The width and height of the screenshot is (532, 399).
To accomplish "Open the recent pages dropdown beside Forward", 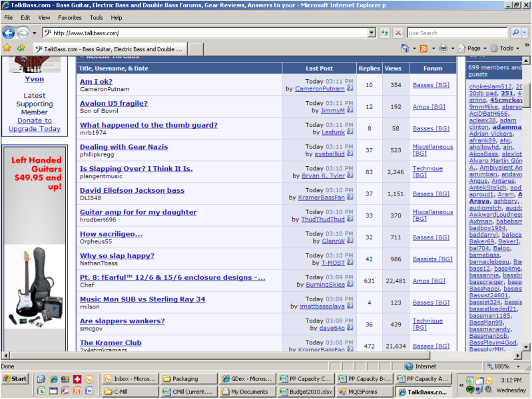I will 34,33.
